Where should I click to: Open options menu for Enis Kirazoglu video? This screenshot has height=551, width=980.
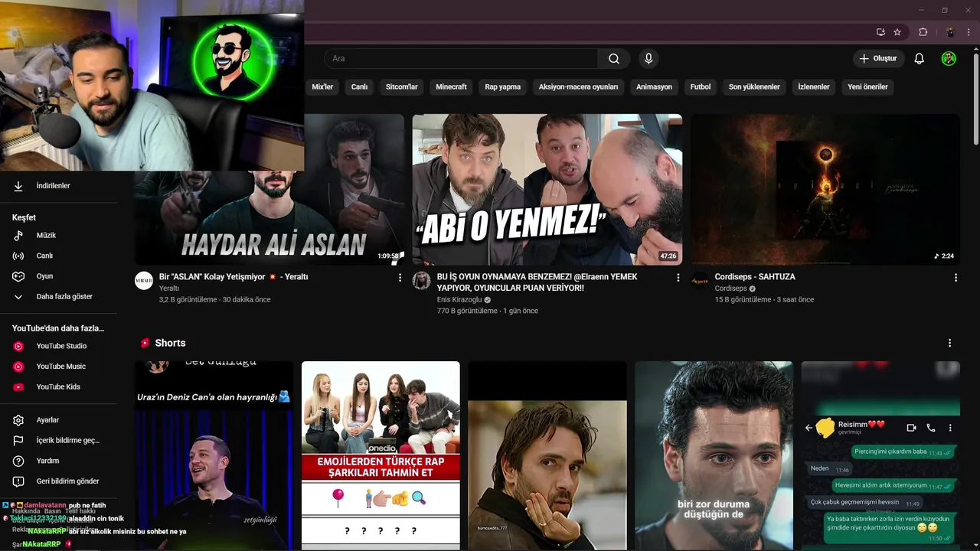(678, 278)
